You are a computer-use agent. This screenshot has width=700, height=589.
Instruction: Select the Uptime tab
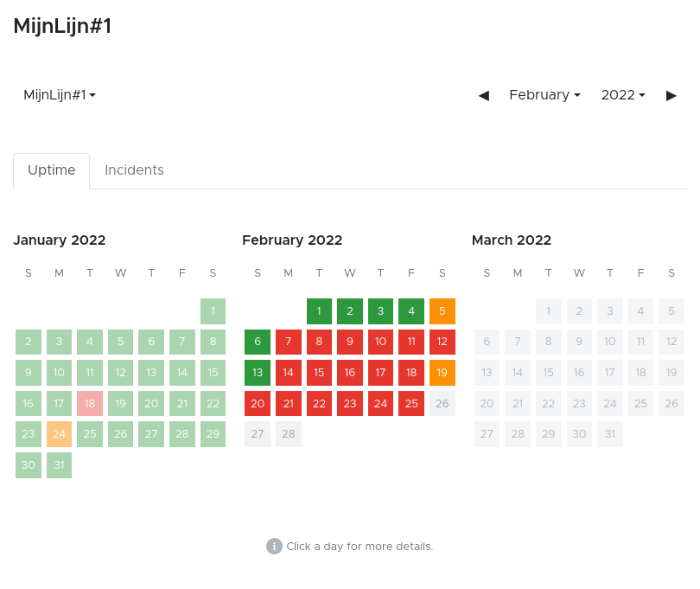pos(51,170)
